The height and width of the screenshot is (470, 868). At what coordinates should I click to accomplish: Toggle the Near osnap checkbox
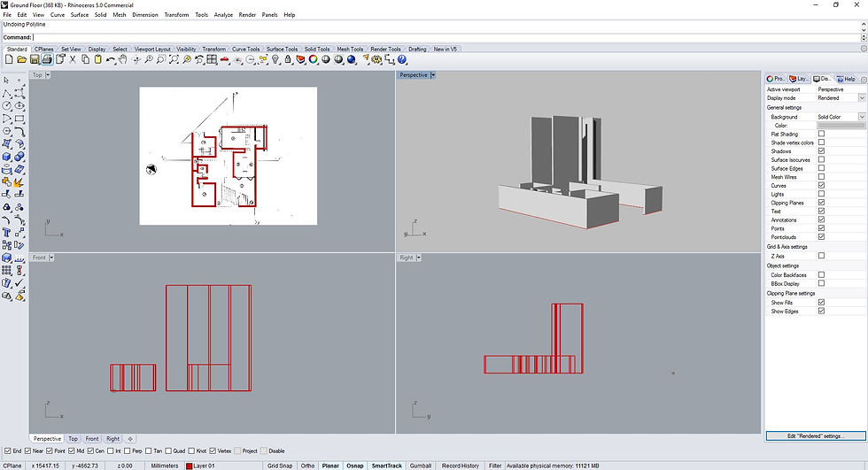27,451
